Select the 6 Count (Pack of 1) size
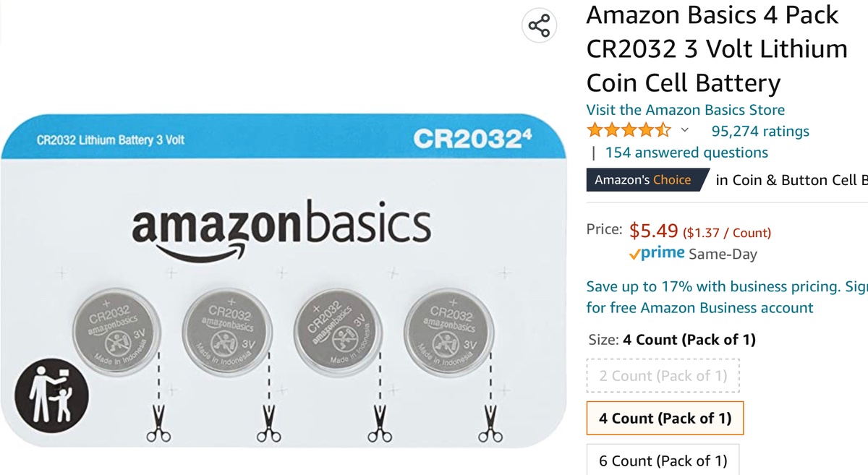 pyautogui.click(x=663, y=461)
